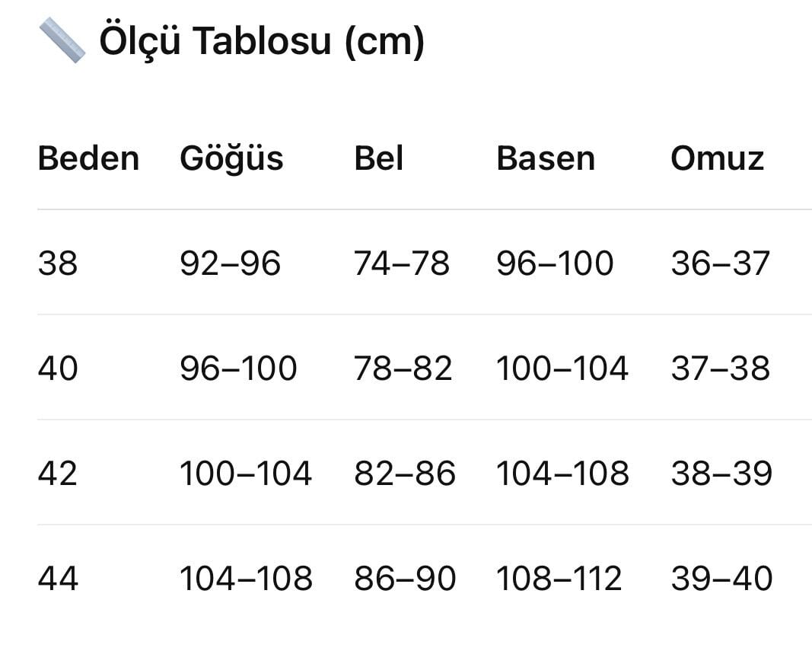Click the ruler emoji icon
The height and width of the screenshot is (651, 812).
tap(62, 40)
